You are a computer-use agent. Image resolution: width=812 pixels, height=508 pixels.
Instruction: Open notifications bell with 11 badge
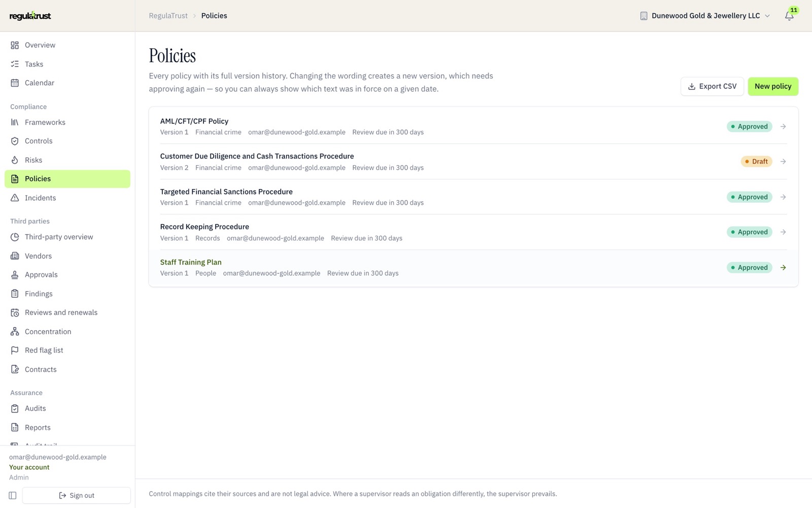click(x=789, y=16)
